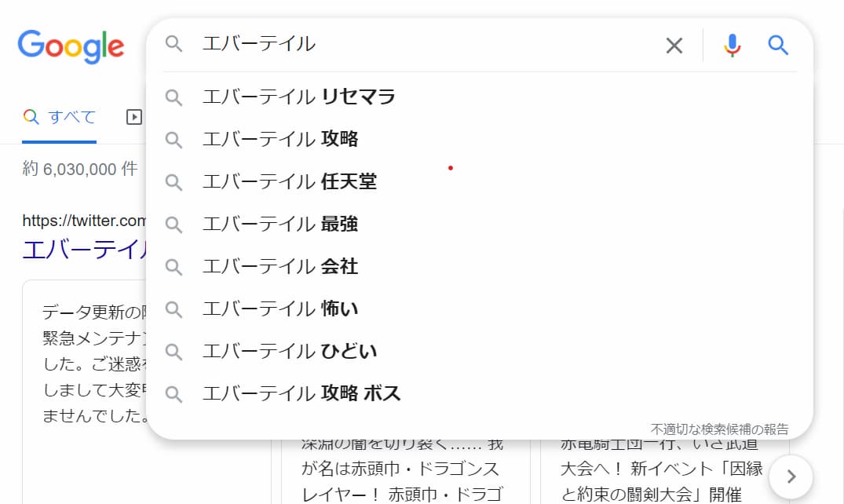Open the twitter.com result URL
Viewport: 844px width, 504px height.
84,221
